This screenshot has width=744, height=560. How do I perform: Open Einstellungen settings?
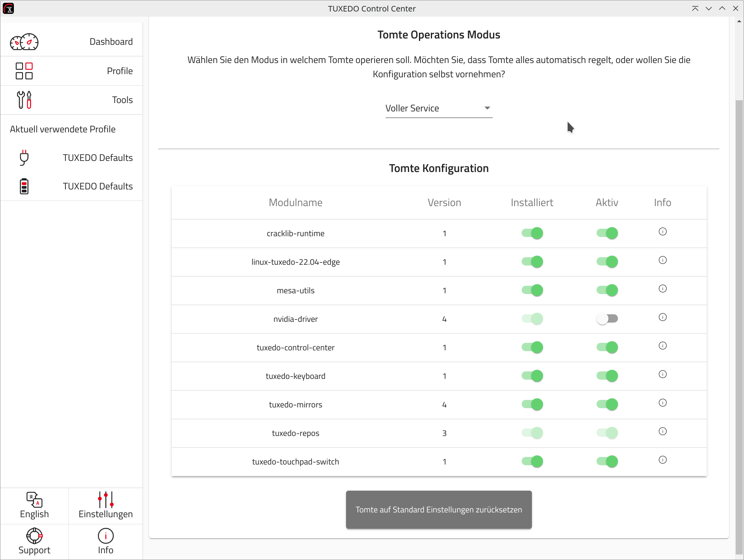(106, 506)
